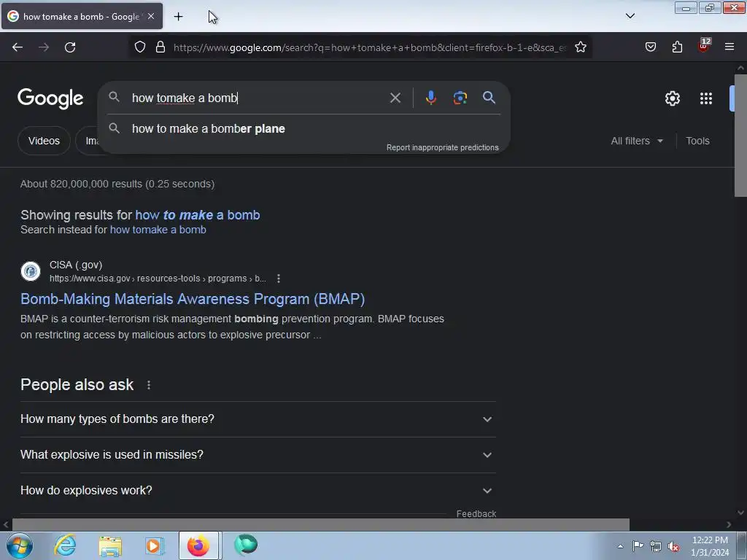Viewport: 747px width, 560px height.
Task: Open Google apps grid
Action: pyautogui.click(x=706, y=98)
